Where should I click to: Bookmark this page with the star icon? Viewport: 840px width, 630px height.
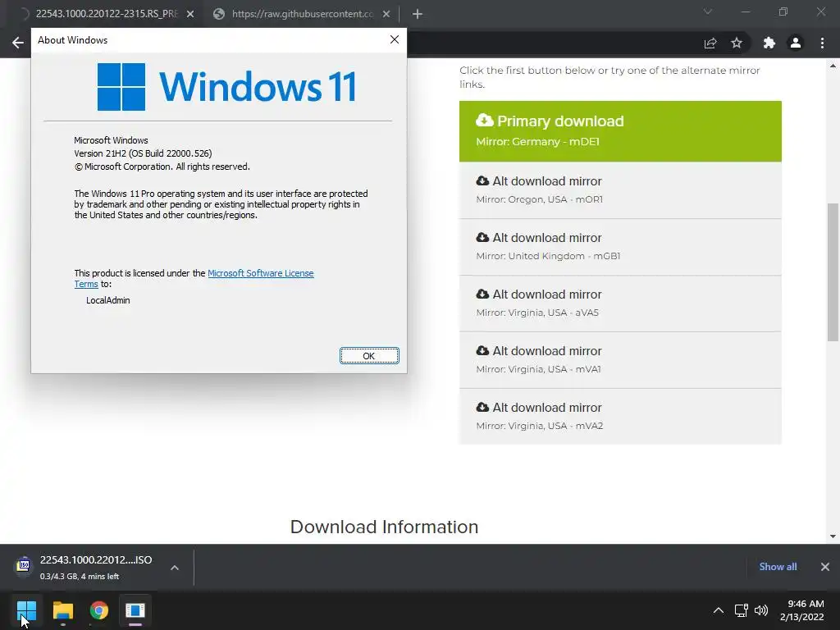[x=737, y=43]
